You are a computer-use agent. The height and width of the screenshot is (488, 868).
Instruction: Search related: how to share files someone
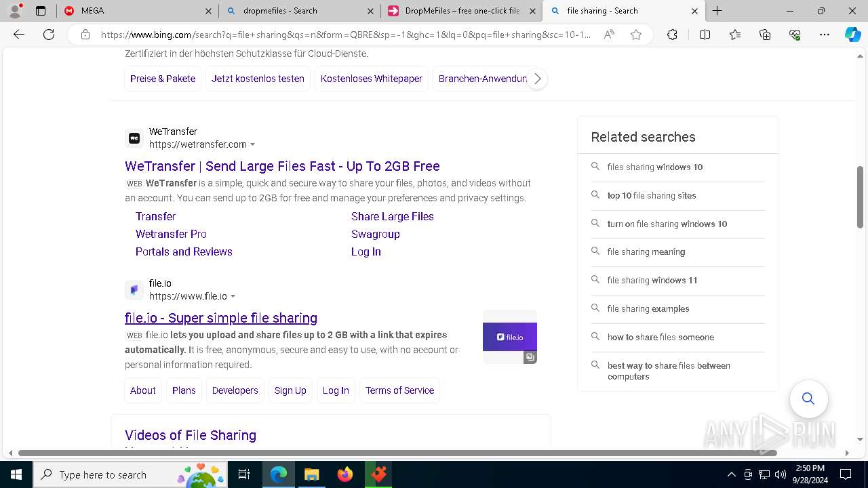click(x=678, y=337)
